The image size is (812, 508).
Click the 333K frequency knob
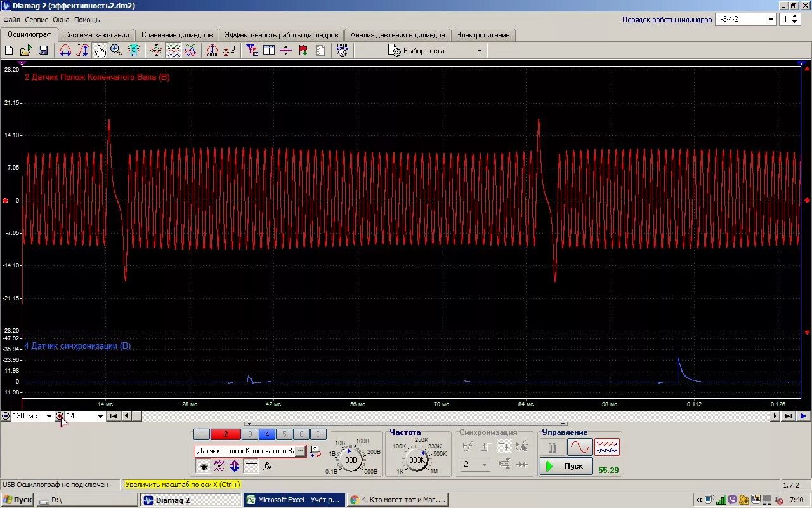coord(416,460)
